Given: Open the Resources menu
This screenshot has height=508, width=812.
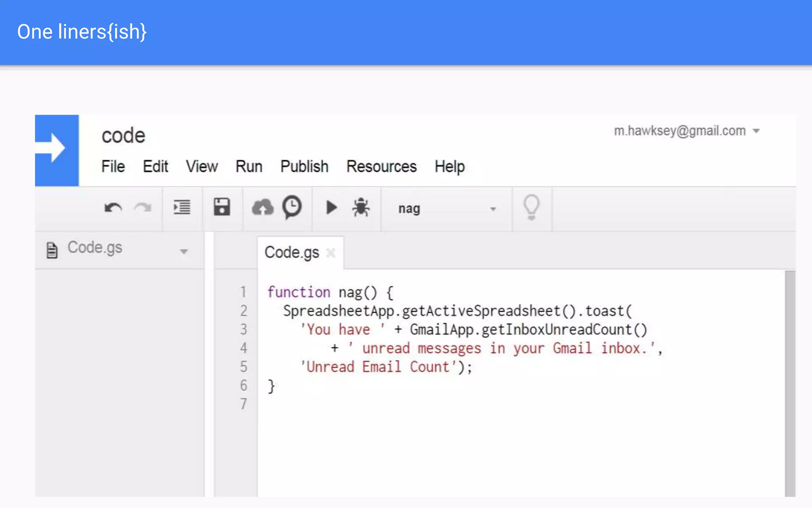Looking at the screenshot, I should (381, 166).
